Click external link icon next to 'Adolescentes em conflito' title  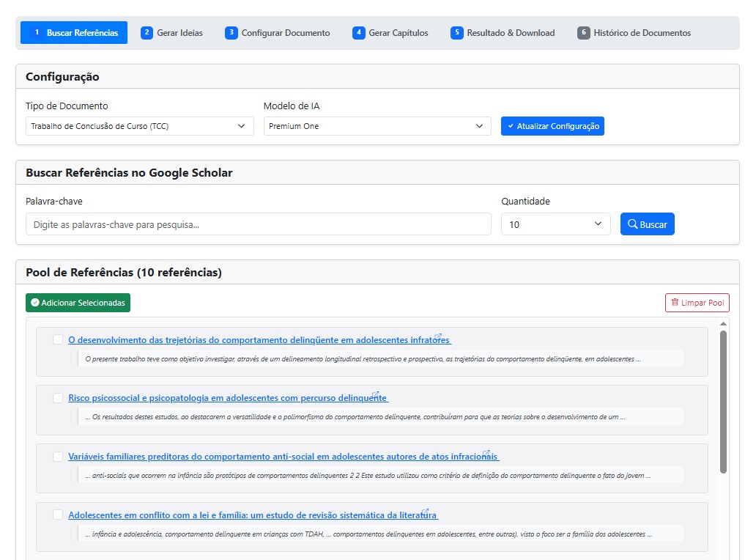click(x=425, y=512)
